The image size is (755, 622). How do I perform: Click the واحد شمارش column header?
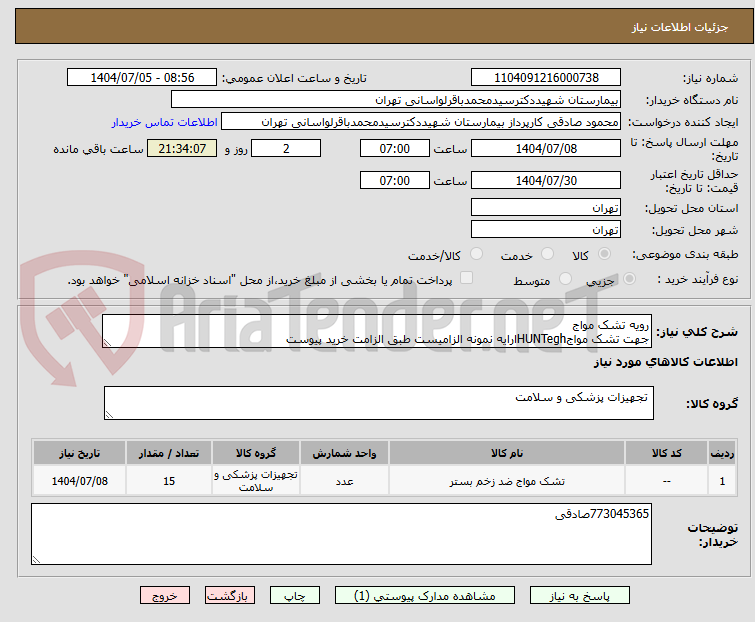click(344, 453)
